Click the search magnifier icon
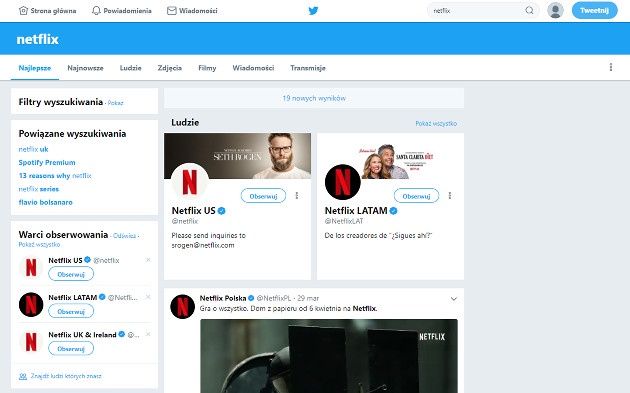This screenshot has width=630, height=393. point(530,10)
